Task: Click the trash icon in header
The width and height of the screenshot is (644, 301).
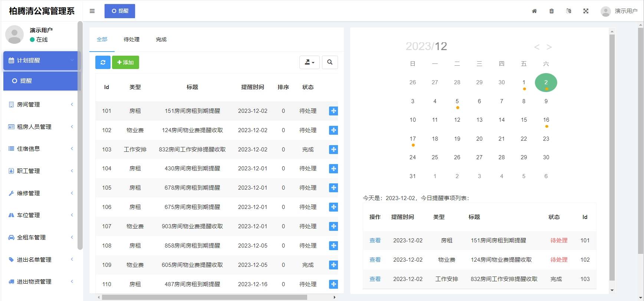Action: 551,11
